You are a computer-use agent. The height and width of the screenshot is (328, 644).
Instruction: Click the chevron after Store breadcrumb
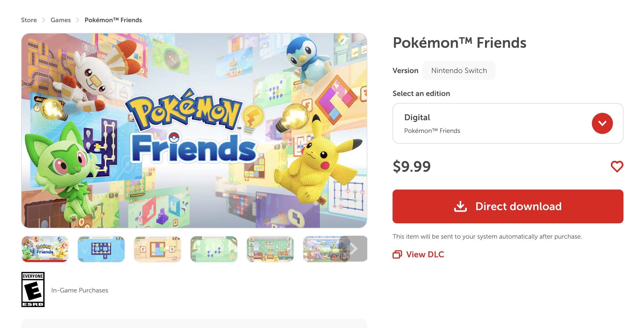[44, 20]
